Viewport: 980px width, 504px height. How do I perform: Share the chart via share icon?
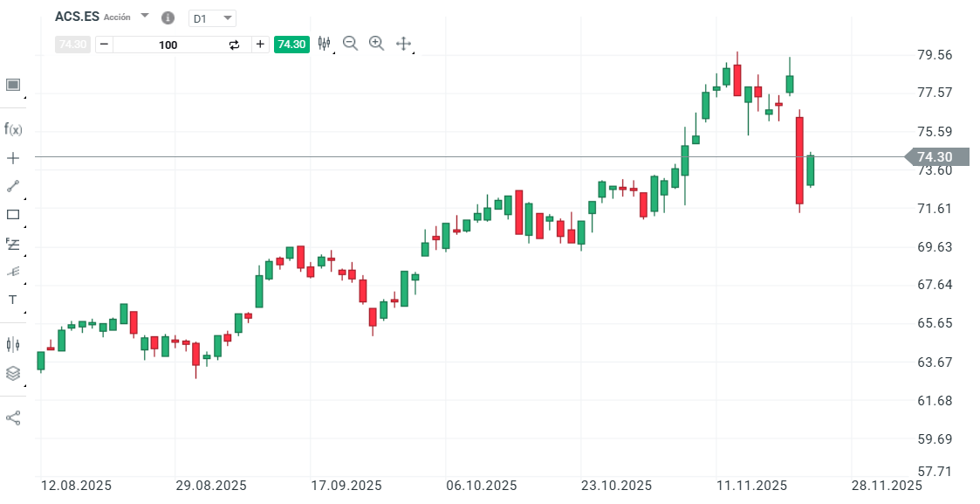tap(13, 418)
